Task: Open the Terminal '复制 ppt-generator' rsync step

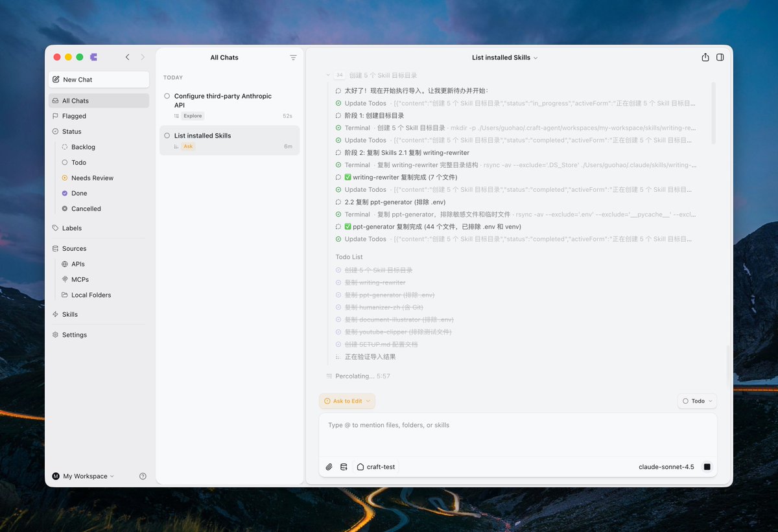Action: tap(515, 214)
